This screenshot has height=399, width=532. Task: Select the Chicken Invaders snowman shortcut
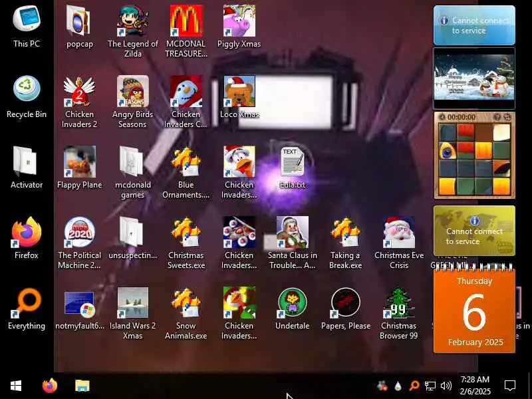pyautogui.click(x=186, y=102)
